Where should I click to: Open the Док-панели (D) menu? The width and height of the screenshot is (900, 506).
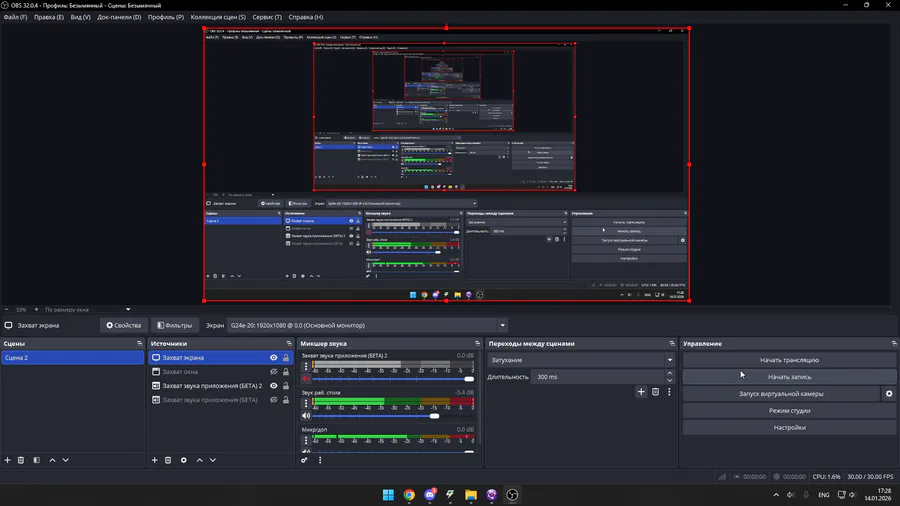point(119,17)
